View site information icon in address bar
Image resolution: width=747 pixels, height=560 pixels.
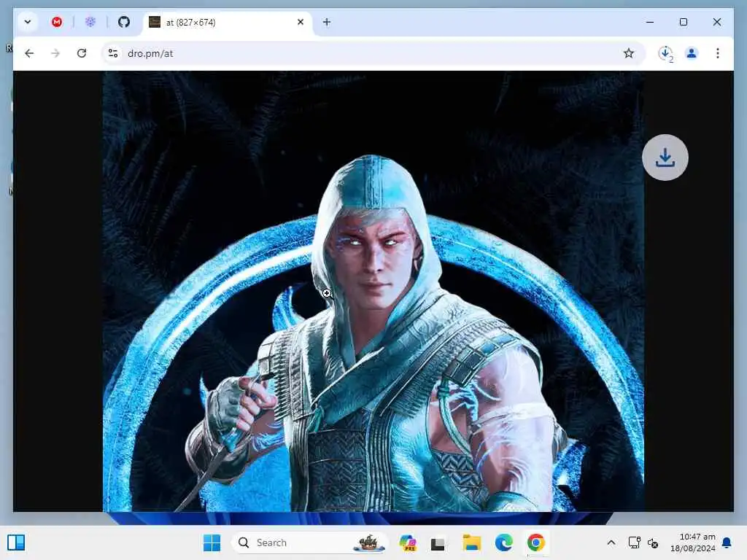(113, 53)
